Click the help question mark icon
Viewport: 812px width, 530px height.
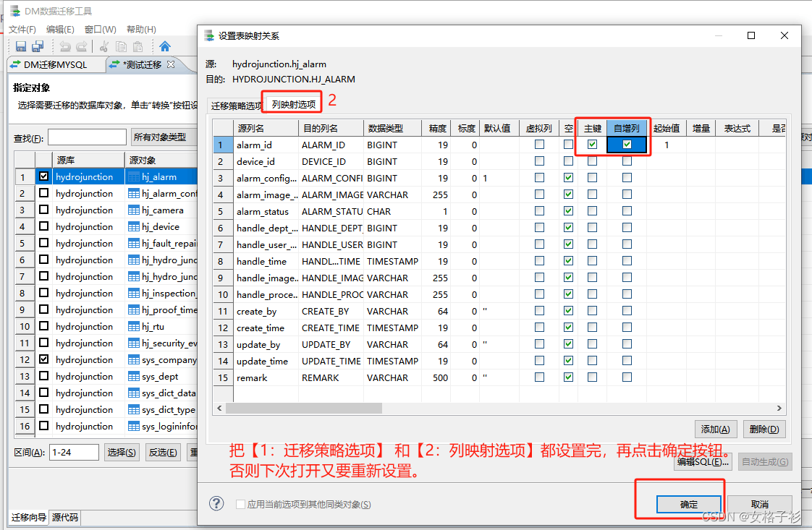(x=216, y=503)
